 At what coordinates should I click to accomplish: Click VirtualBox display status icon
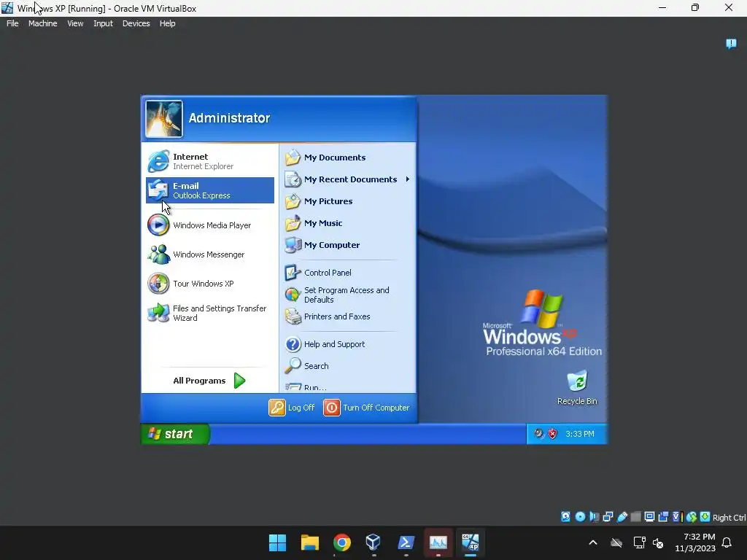click(649, 517)
